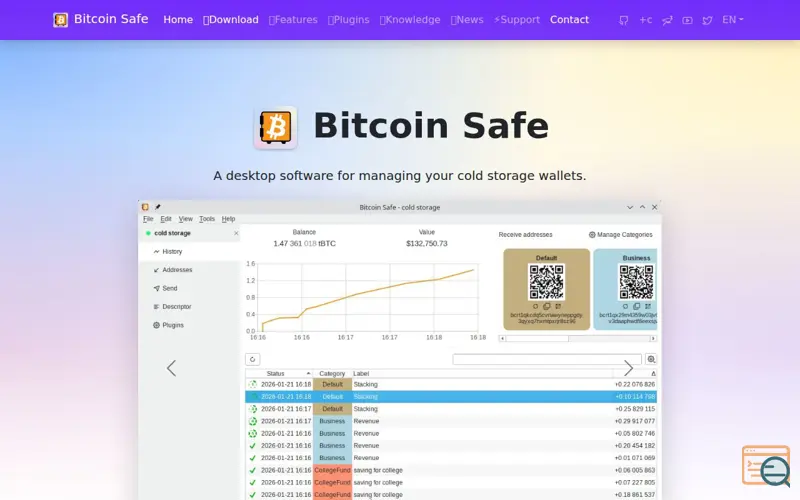This screenshot has width=800, height=500.
Task: Open the News nav item
Action: [467, 20]
